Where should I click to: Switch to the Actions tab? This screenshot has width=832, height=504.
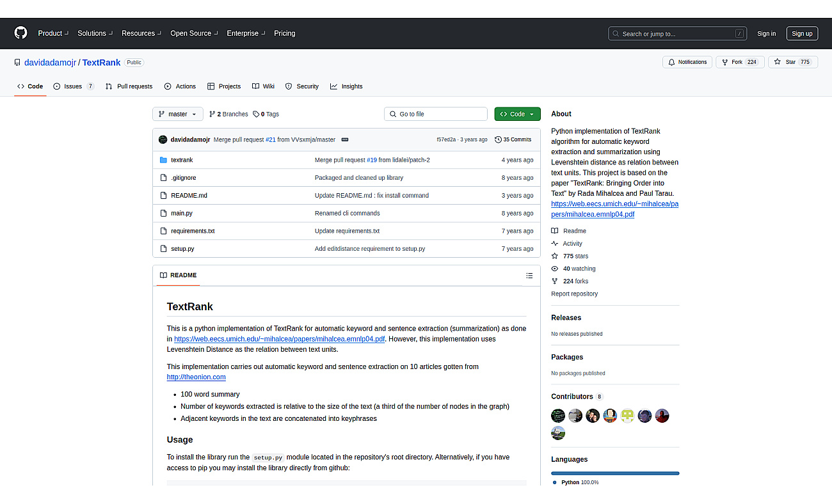click(x=180, y=86)
